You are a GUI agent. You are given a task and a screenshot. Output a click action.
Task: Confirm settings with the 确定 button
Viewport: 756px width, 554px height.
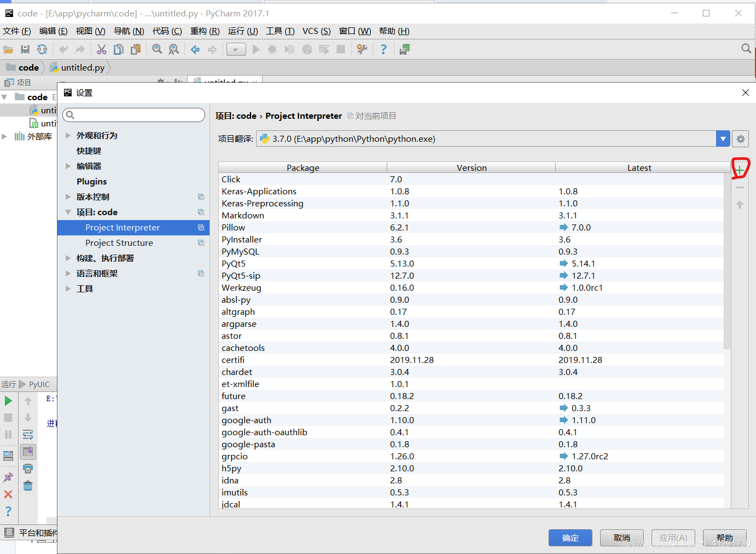click(570, 538)
